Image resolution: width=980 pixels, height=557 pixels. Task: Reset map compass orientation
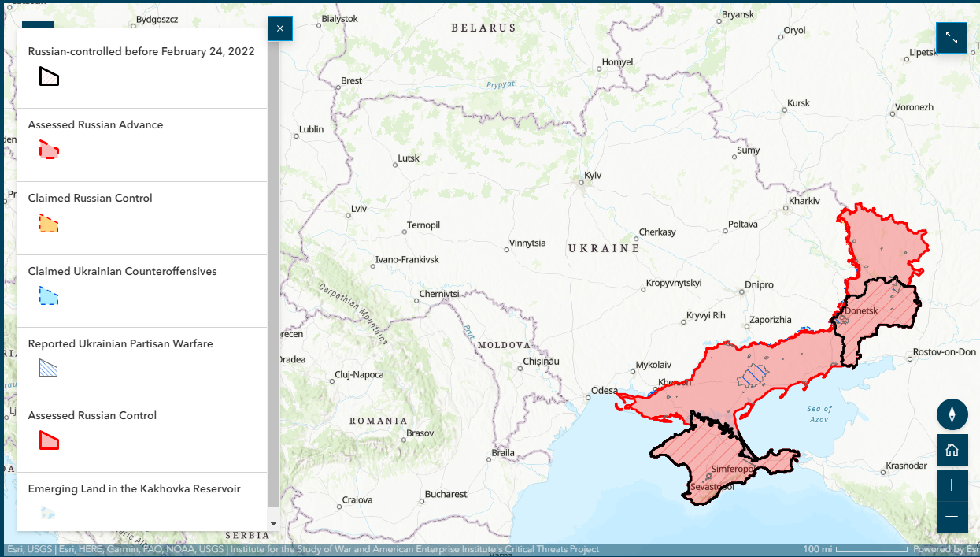(x=952, y=414)
